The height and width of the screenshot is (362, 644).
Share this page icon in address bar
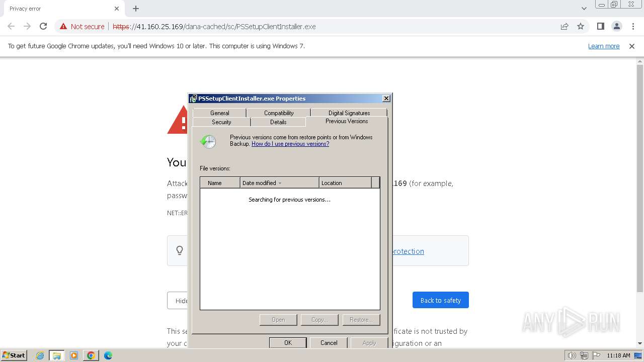pos(565,26)
